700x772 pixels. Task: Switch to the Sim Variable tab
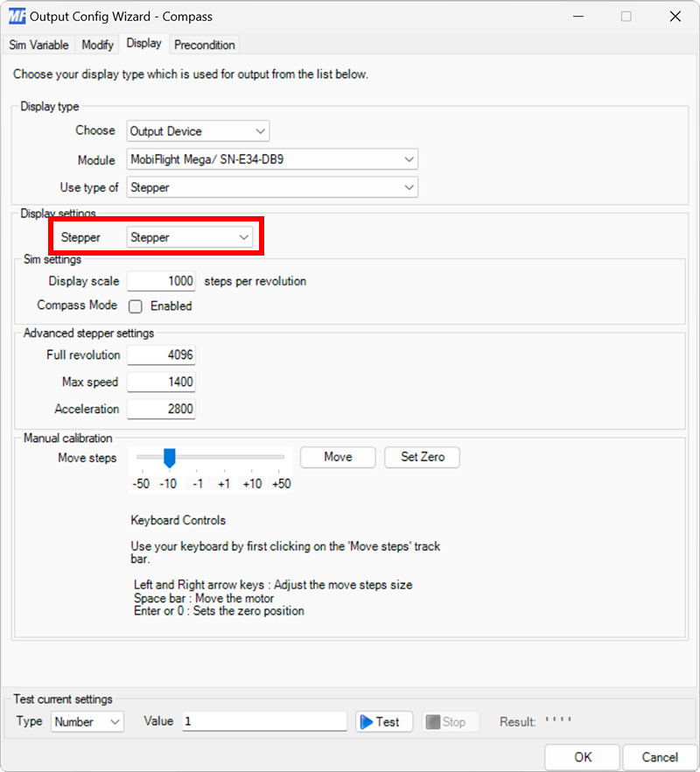pyautogui.click(x=38, y=45)
